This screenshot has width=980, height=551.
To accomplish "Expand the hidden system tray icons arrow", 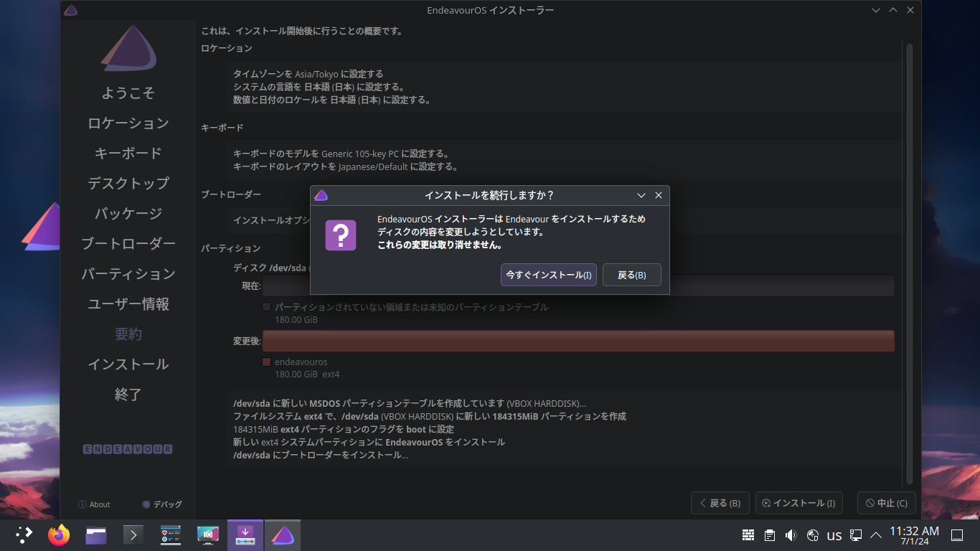I will tap(876, 535).
